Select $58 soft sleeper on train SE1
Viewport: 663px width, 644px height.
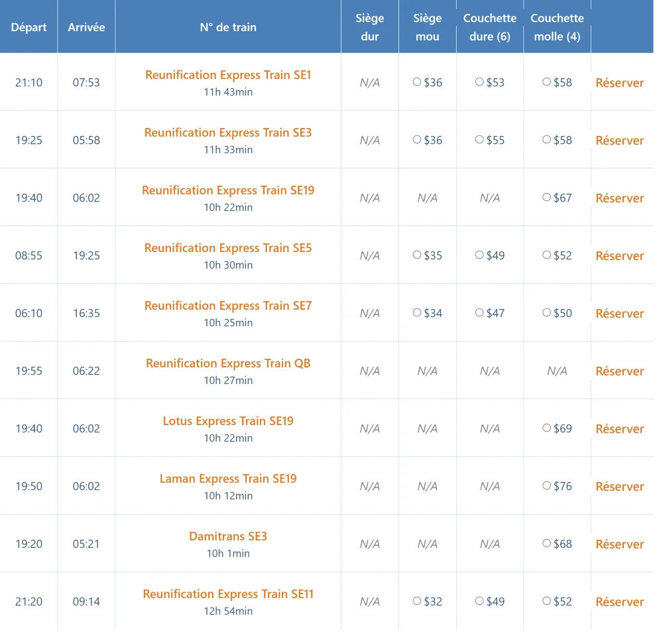[547, 82]
